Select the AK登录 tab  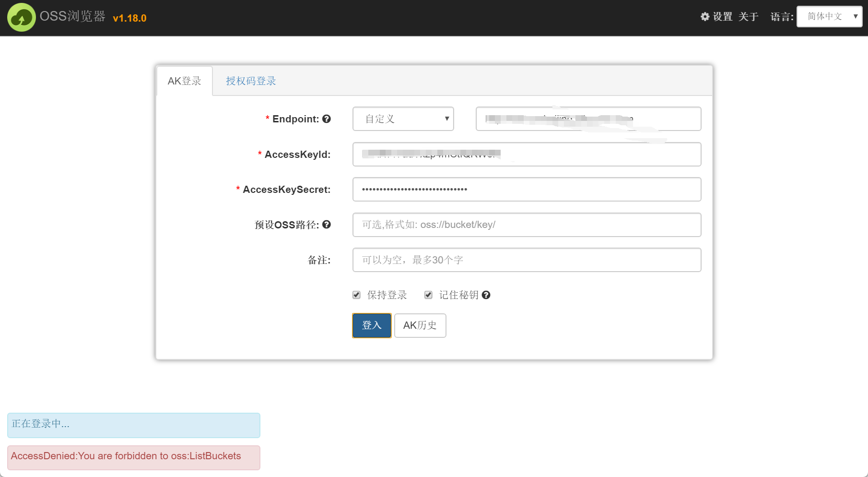coord(185,81)
